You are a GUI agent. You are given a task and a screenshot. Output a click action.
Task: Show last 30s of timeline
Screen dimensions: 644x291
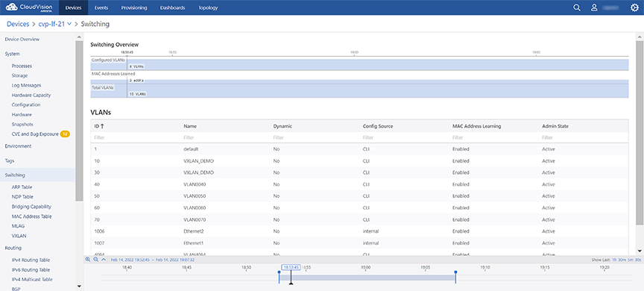638,260
